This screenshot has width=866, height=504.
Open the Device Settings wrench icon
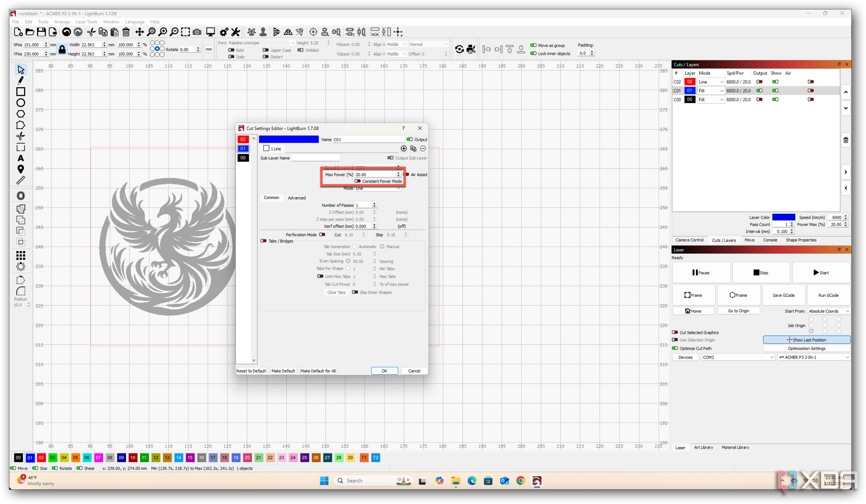(236, 32)
